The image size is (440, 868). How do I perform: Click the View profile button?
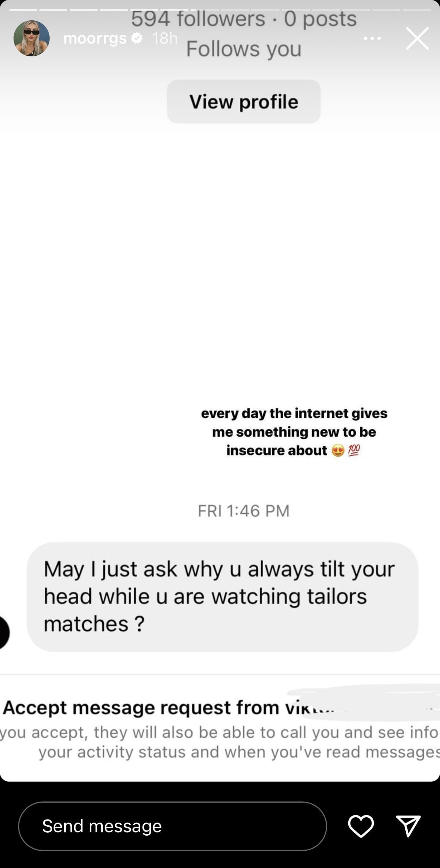pos(244,101)
